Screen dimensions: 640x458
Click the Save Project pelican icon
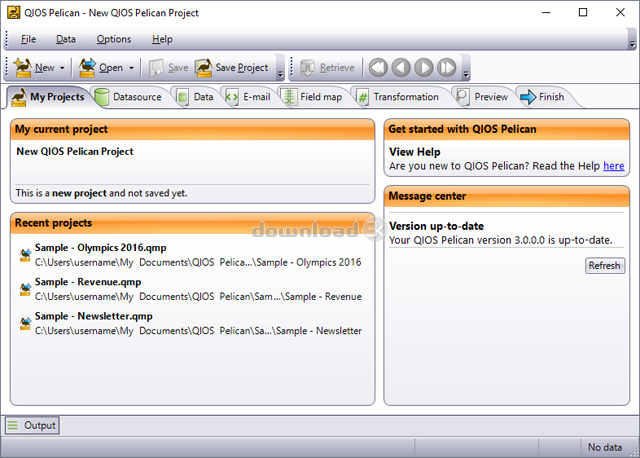point(203,68)
